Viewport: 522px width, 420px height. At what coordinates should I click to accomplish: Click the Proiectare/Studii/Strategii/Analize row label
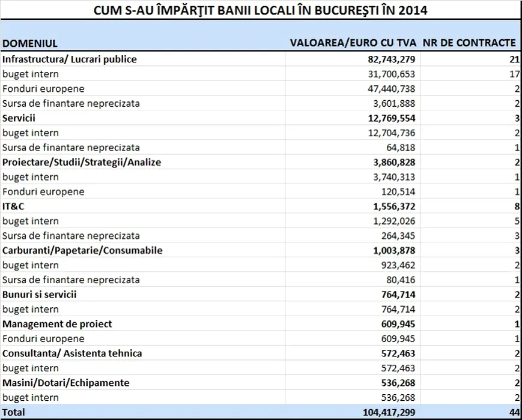pos(82,162)
